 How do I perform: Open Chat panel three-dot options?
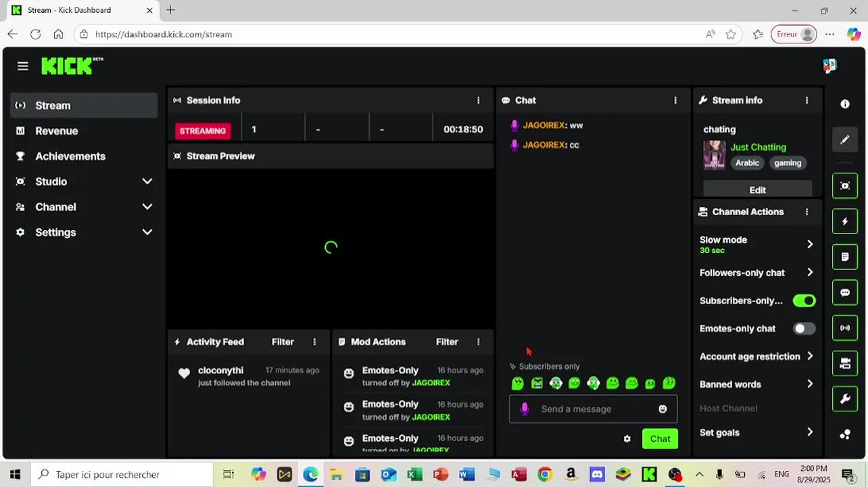675,100
